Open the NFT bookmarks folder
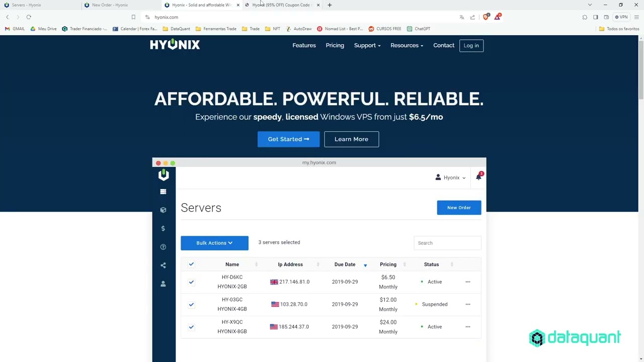The height and width of the screenshot is (362, 644). (273, 29)
